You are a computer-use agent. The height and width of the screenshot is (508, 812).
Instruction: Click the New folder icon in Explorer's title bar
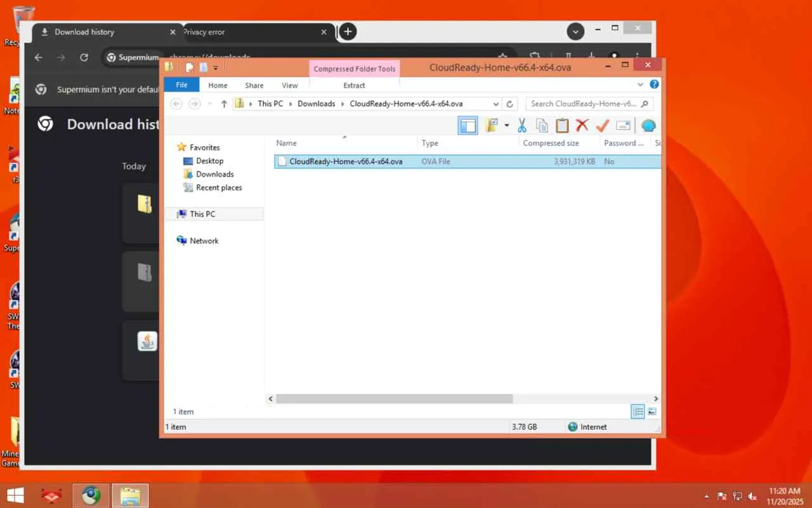tap(203, 67)
